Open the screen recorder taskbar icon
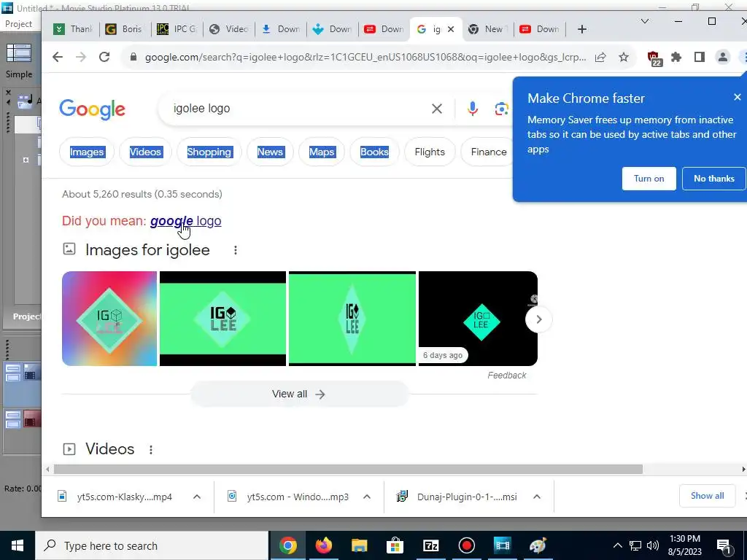 (x=466, y=545)
